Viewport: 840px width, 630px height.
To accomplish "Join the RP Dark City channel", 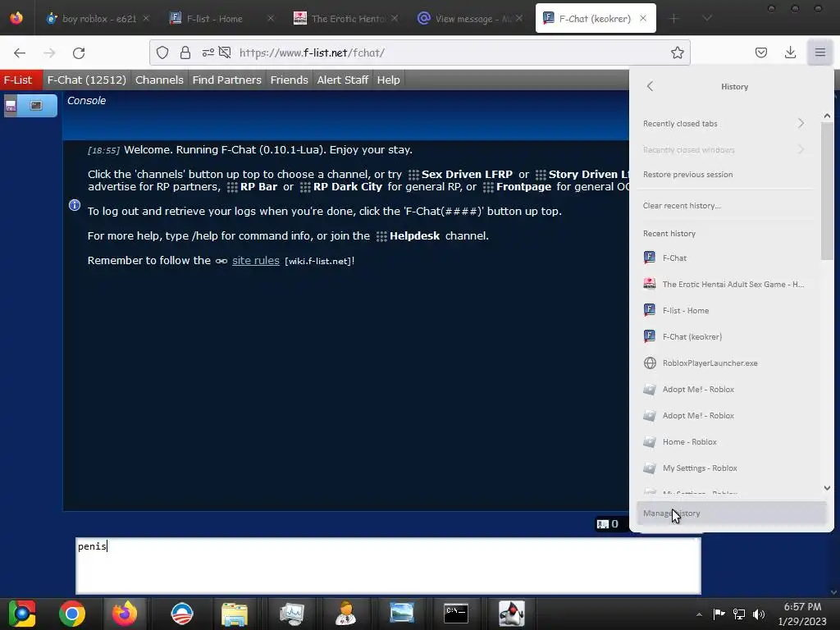I will (341, 187).
